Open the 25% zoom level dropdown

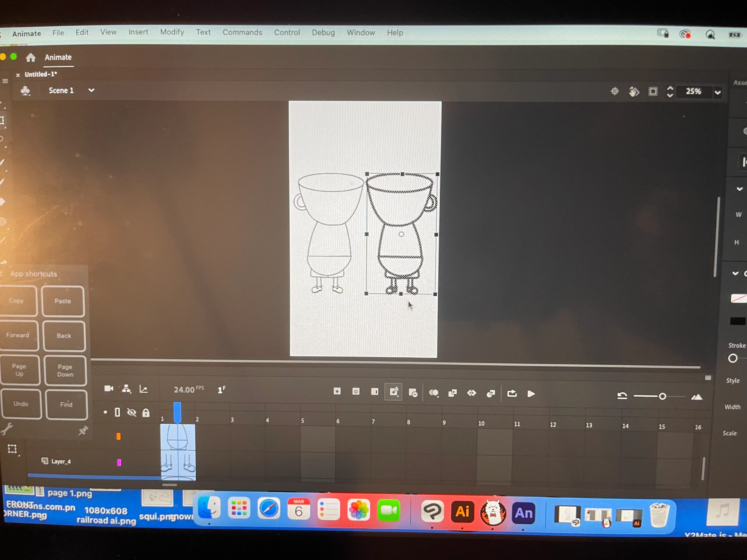[x=717, y=92]
